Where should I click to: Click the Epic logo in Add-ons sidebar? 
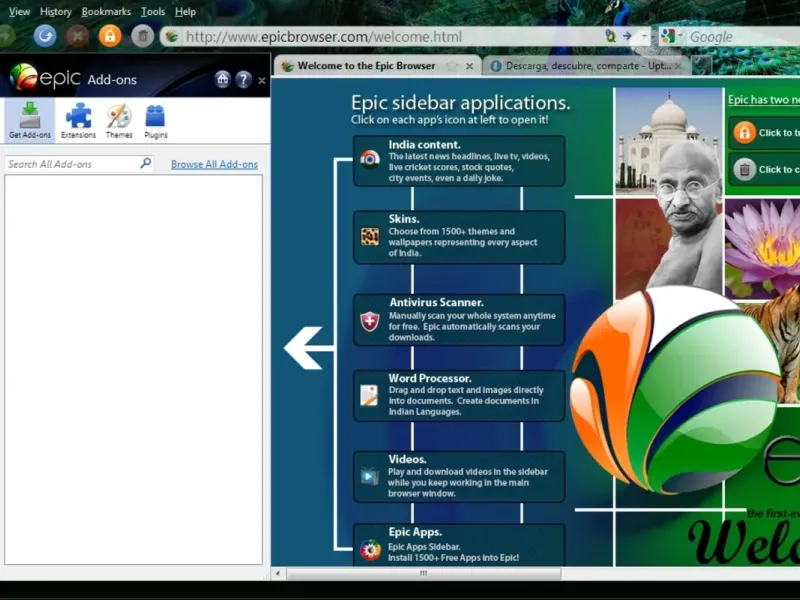click(x=45, y=78)
